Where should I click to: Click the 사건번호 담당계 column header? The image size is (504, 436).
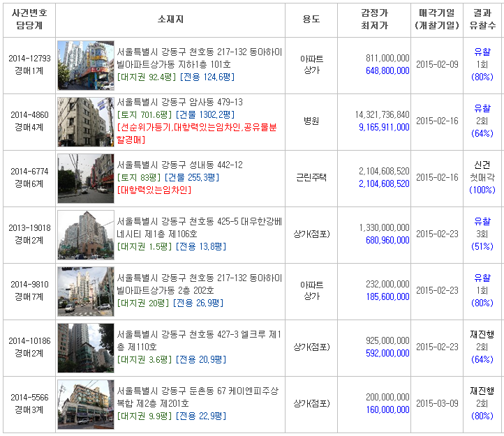pyautogui.click(x=29, y=20)
